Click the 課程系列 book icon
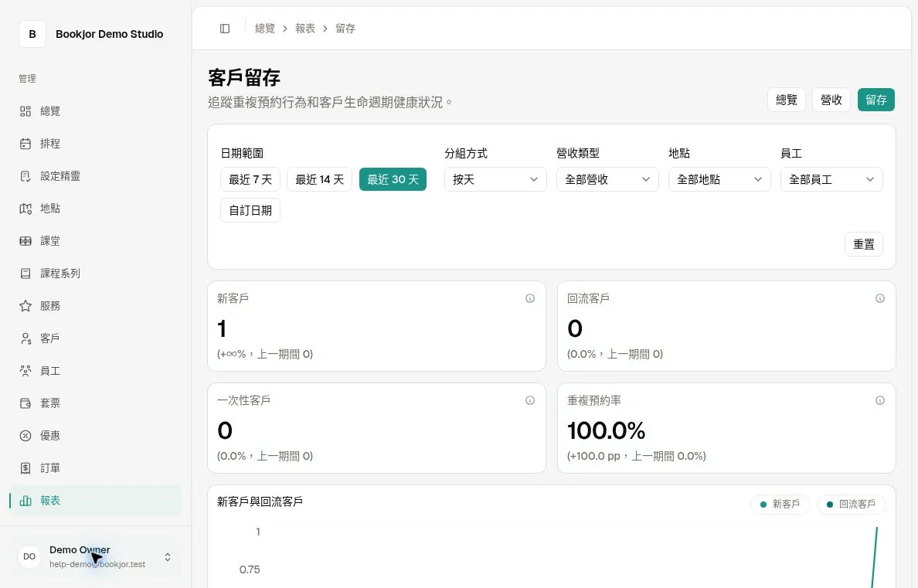The image size is (918, 588). (25, 274)
